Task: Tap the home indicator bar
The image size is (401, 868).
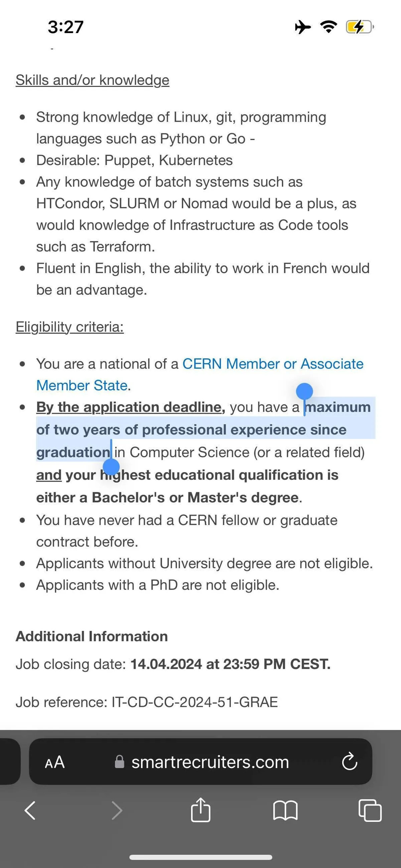Action: [x=200, y=857]
